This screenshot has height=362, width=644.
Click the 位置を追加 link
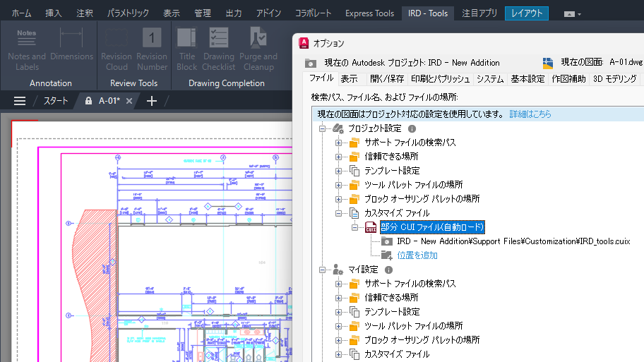pyautogui.click(x=417, y=255)
